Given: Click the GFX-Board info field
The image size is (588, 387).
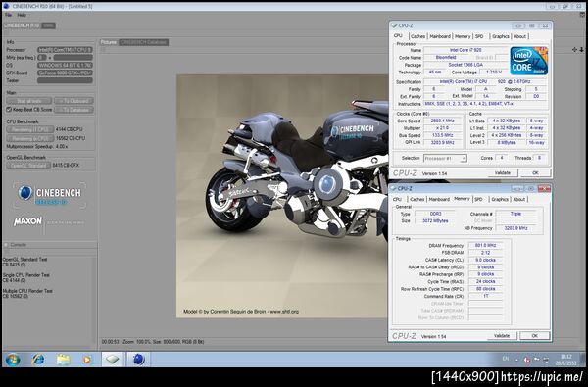Looking at the screenshot, I should pyautogui.click(x=65, y=73).
